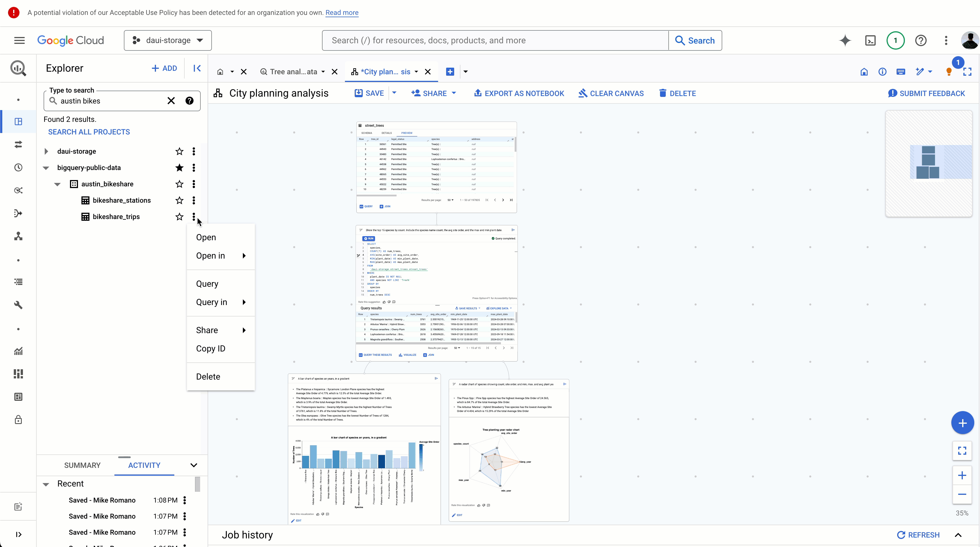
Task: Click the SEARCH ALL PROJECTS link
Action: (89, 132)
